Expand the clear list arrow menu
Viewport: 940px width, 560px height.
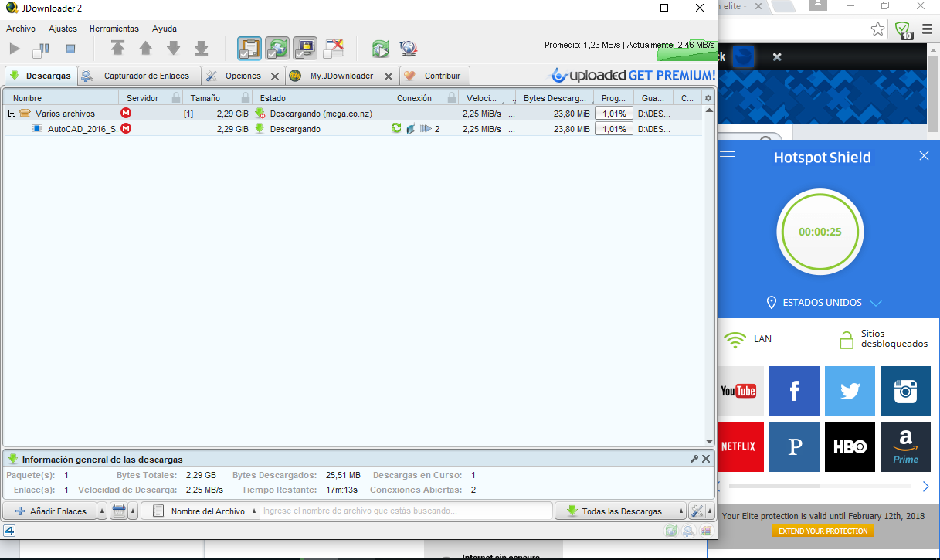click(x=132, y=511)
